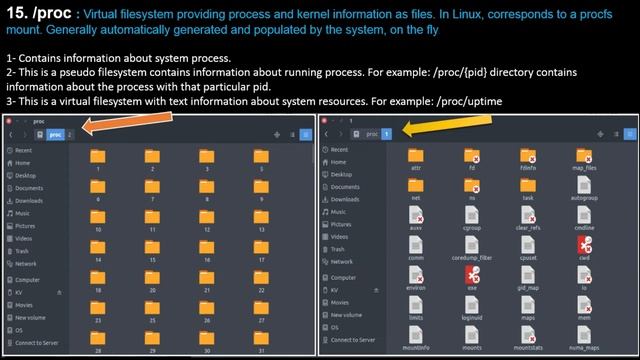Open the map_files folder in the right window

584,156
